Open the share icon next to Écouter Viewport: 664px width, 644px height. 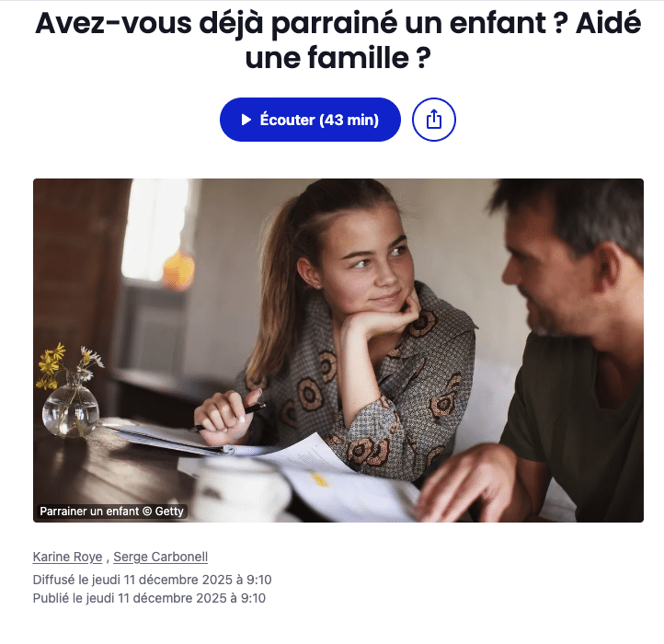pos(434,120)
